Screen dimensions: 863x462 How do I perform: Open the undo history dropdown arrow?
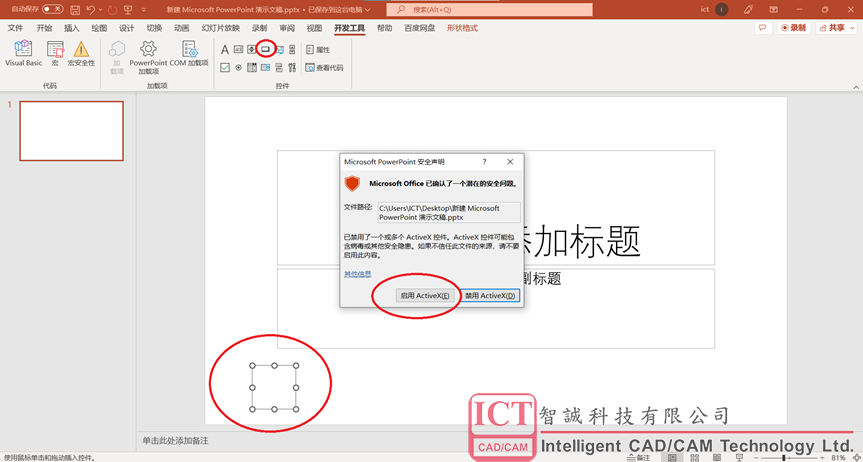click(x=100, y=9)
